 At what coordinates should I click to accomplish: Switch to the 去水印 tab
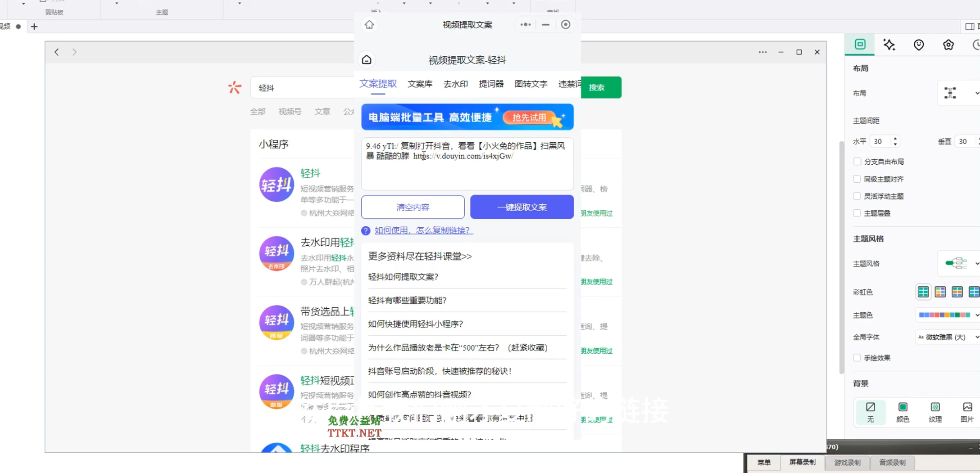tap(455, 84)
